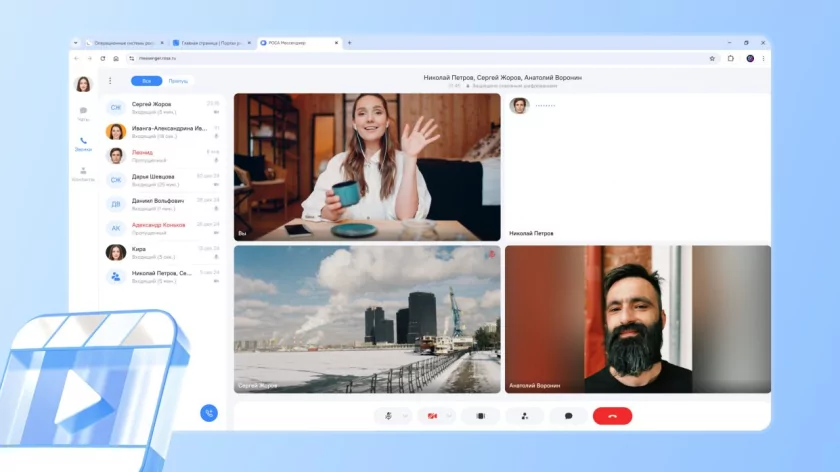End the call with red hang-up button
Screen dimensions: 840x472
pos(612,415)
